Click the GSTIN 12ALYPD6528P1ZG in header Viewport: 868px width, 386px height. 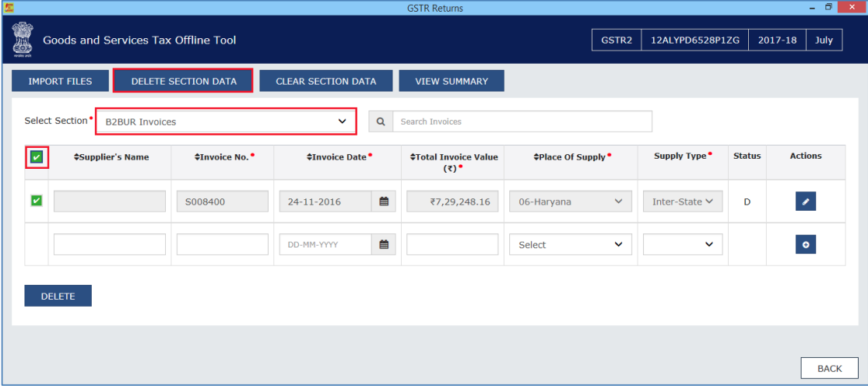coord(694,40)
